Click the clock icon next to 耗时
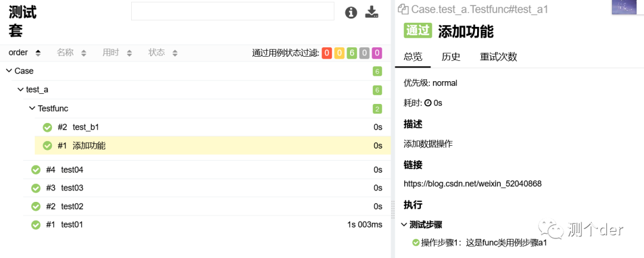644x258 pixels. [428, 103]
